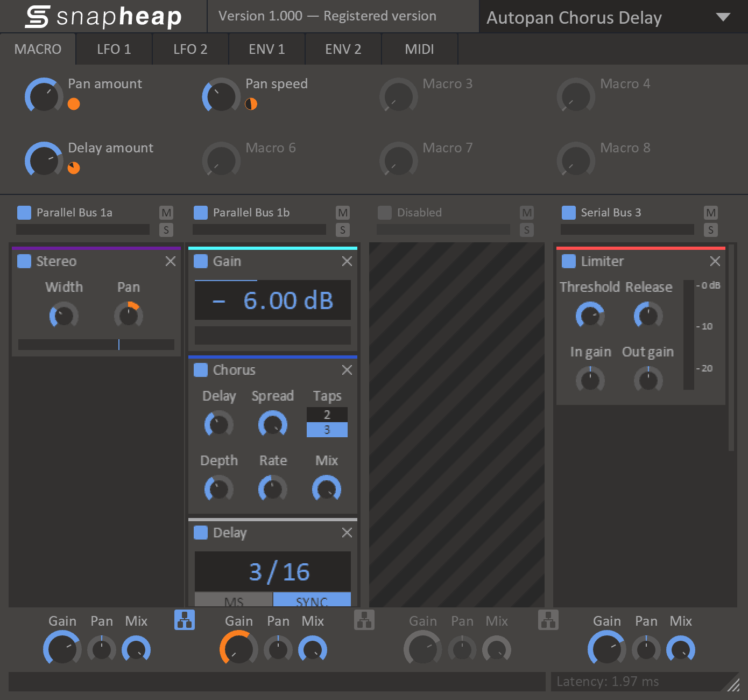Enable the Disabled bus checkbox
Viewport: 748px width, 700px height.
point(385,213)
